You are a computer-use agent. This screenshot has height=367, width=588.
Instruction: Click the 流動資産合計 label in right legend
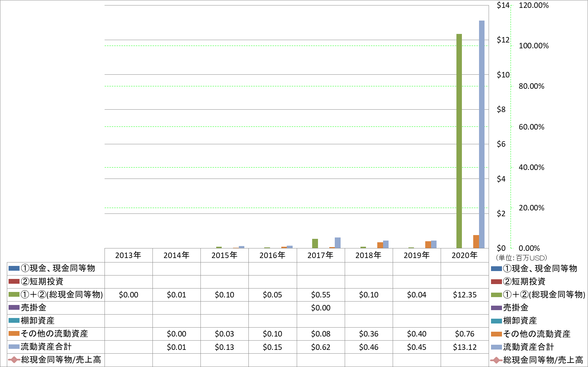tap(528, 347)
